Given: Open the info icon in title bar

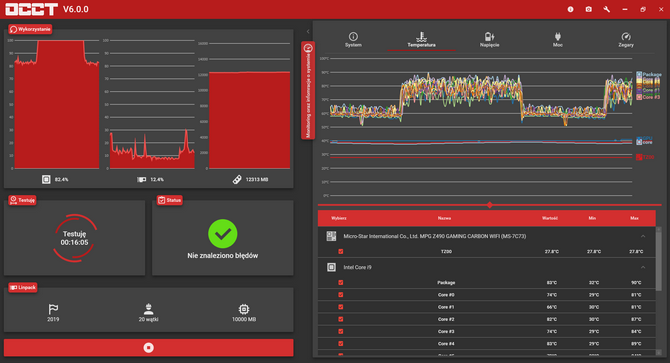Looking at the screenshot, I should click(x=570, y=9).
